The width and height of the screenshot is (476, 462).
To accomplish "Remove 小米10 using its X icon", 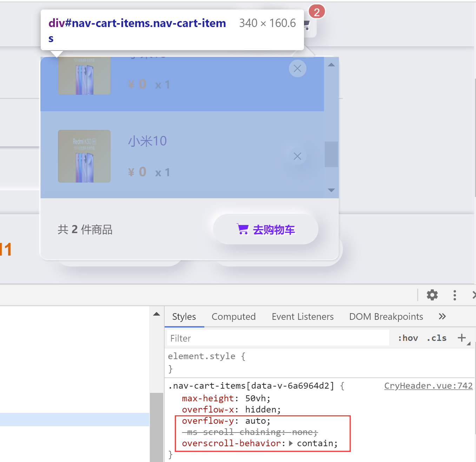I will point(297,156).
